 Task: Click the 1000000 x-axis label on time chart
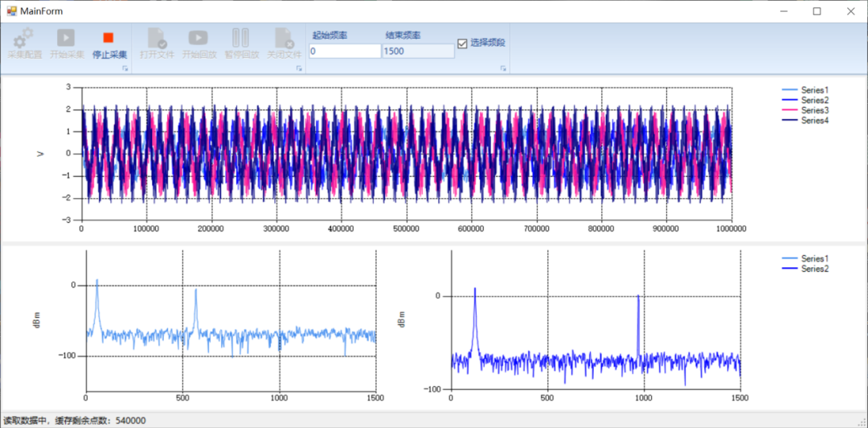(731, 228)
